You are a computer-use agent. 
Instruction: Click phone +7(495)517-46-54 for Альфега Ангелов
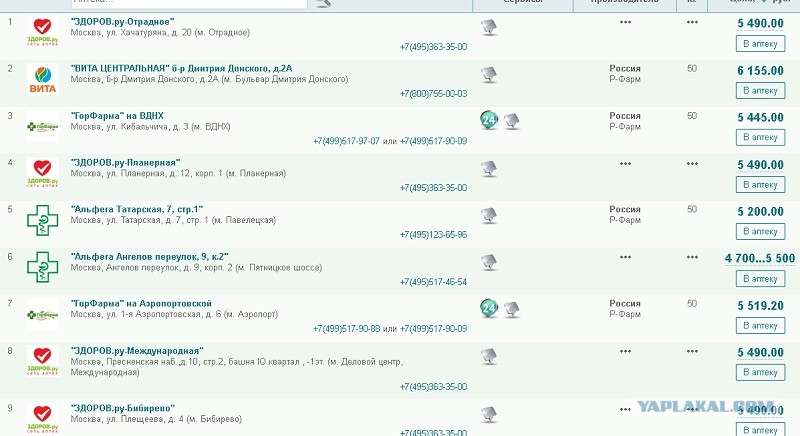pos(433,282)
